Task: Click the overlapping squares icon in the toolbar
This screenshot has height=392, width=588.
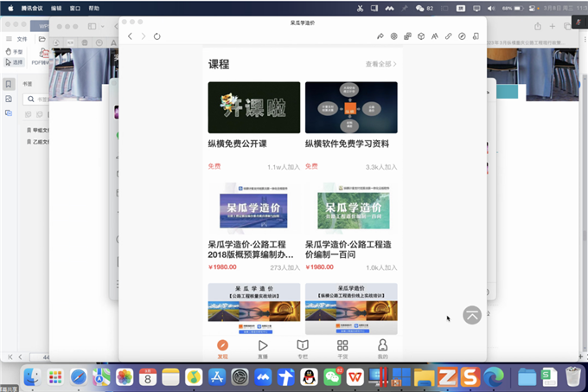Action: tap(407, 36)
